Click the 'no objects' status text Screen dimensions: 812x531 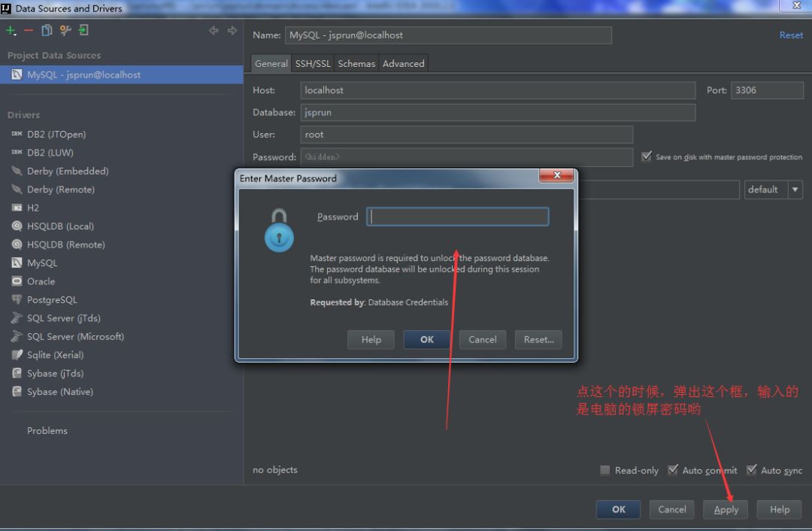click(x=275, y=470)
